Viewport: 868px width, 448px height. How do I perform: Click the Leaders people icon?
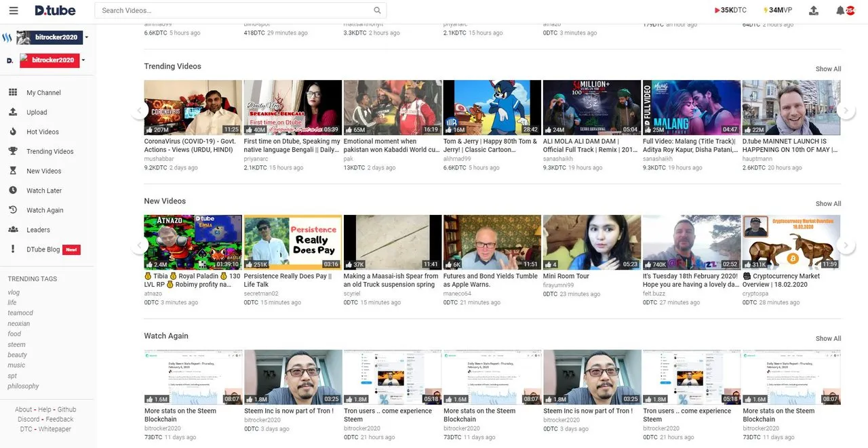pos(13,230)
